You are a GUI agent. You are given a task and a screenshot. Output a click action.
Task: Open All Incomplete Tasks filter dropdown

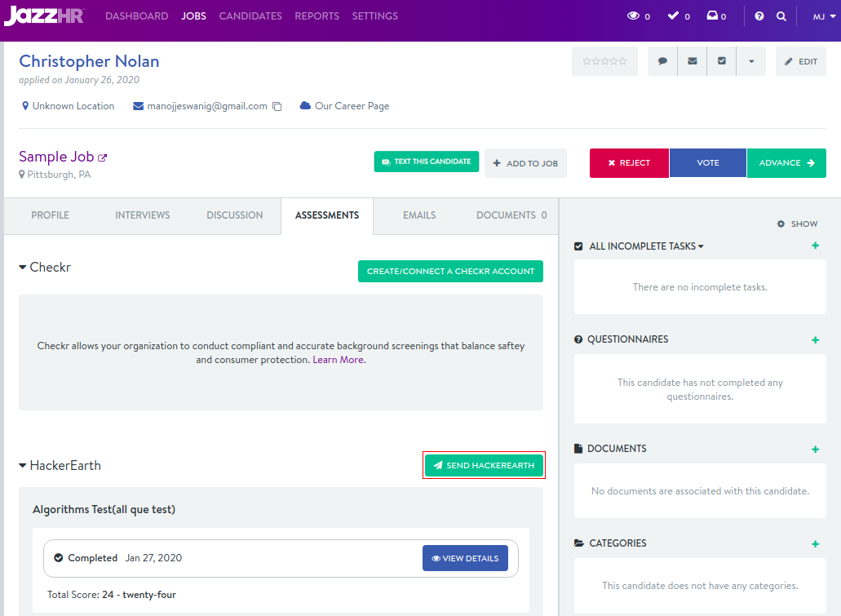[x=646, y=246]
